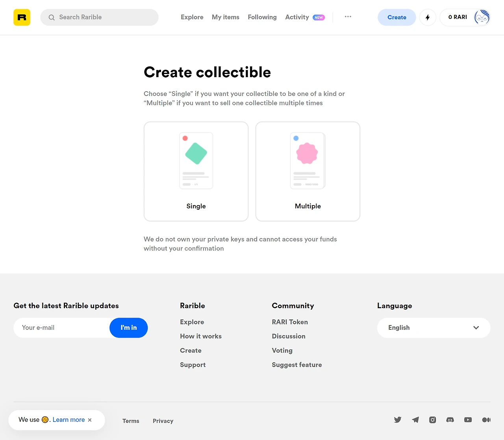The width and height of the screenshot is (504, 440).
Task: Click the search magnifier icon
Action: [52, 17]
